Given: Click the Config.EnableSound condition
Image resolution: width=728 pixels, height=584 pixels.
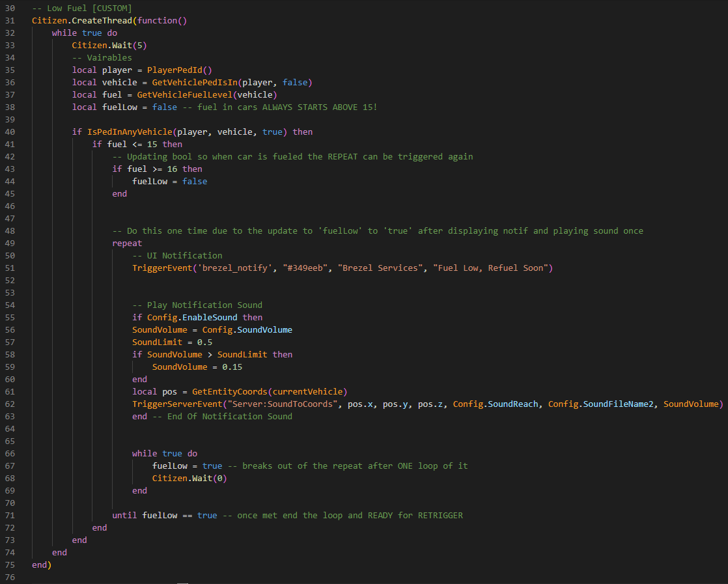Looking at the screenshot, I should coord(192,318).
